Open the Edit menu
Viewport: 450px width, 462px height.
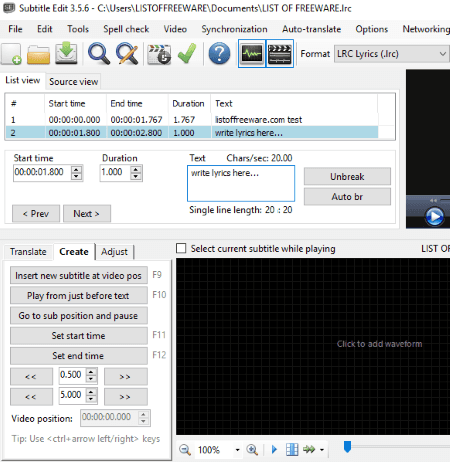(45, 29)
